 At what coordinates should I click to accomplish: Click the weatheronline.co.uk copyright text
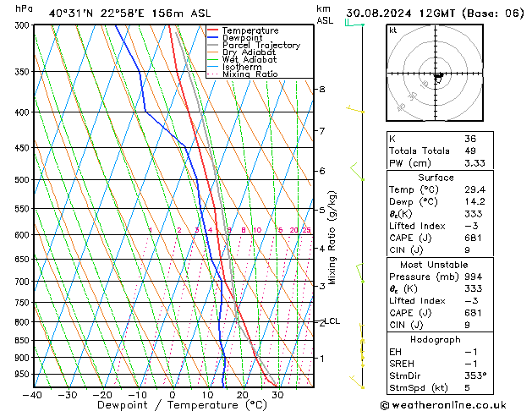pyautogui.click(x=443, y=405)
